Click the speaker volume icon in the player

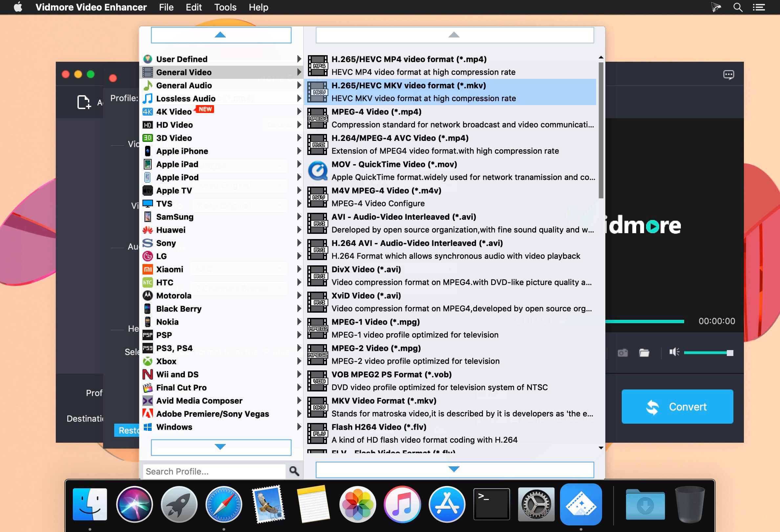(674, 352)
